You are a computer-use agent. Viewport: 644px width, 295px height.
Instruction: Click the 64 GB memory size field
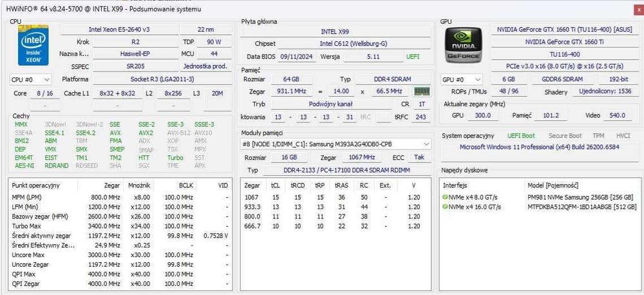[x=291, y=79]
